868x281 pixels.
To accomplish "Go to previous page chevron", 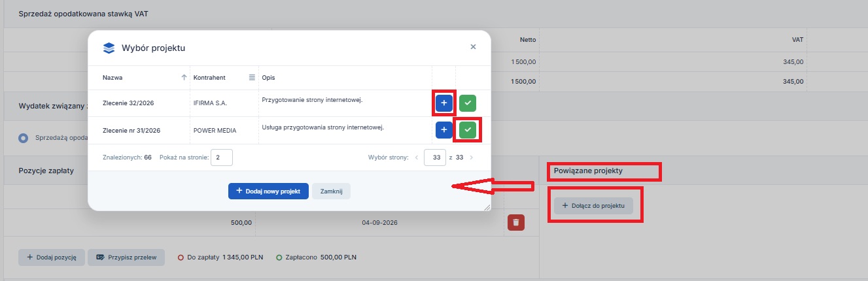I will (x=417, y=157).
